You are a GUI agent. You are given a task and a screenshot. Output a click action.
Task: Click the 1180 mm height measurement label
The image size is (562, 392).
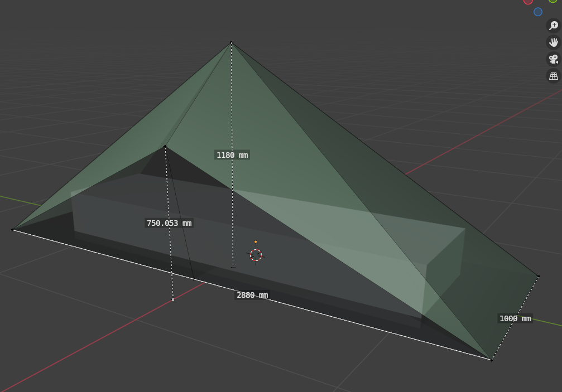coord(232,155)
